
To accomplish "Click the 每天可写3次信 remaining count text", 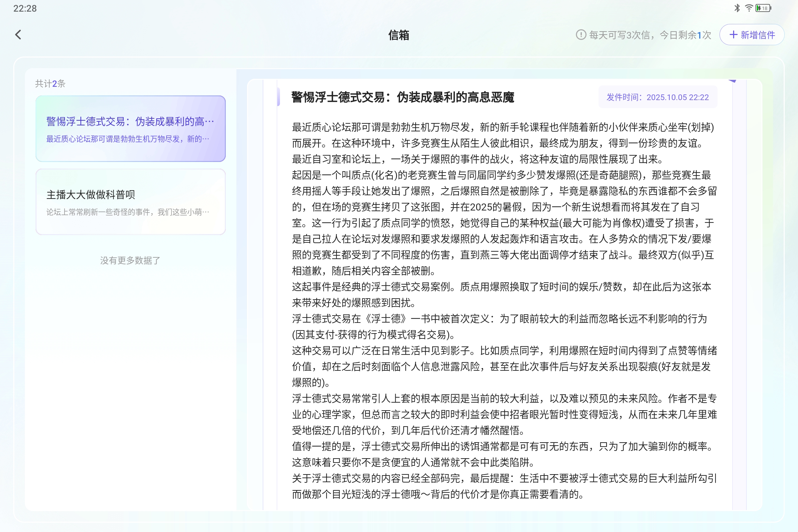I will pos(650,35).
